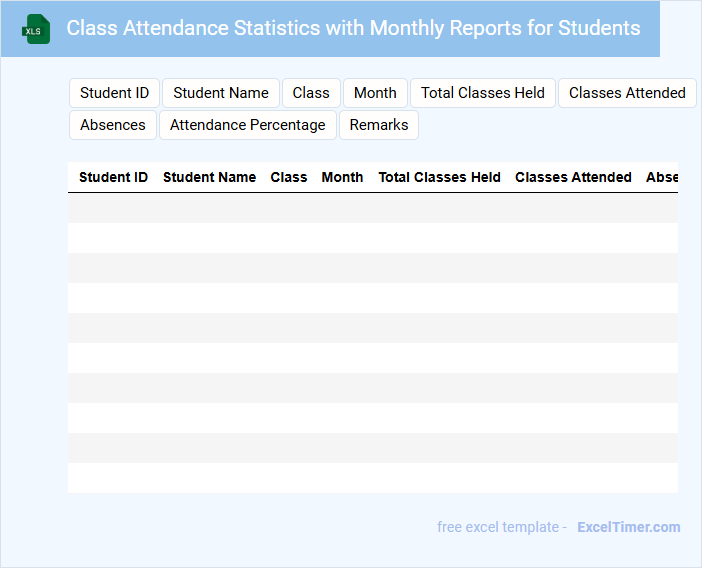Select the Class column header
Viewport: 702px width, 568px height.
[x=289, y=177]
